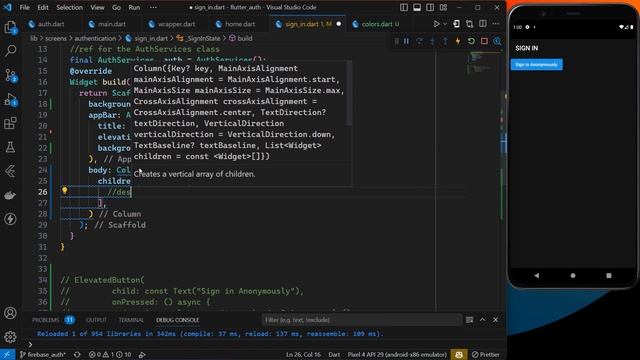Split the editor right
The width and height of the screenshot is (640, 360).
tap(482, 24)
